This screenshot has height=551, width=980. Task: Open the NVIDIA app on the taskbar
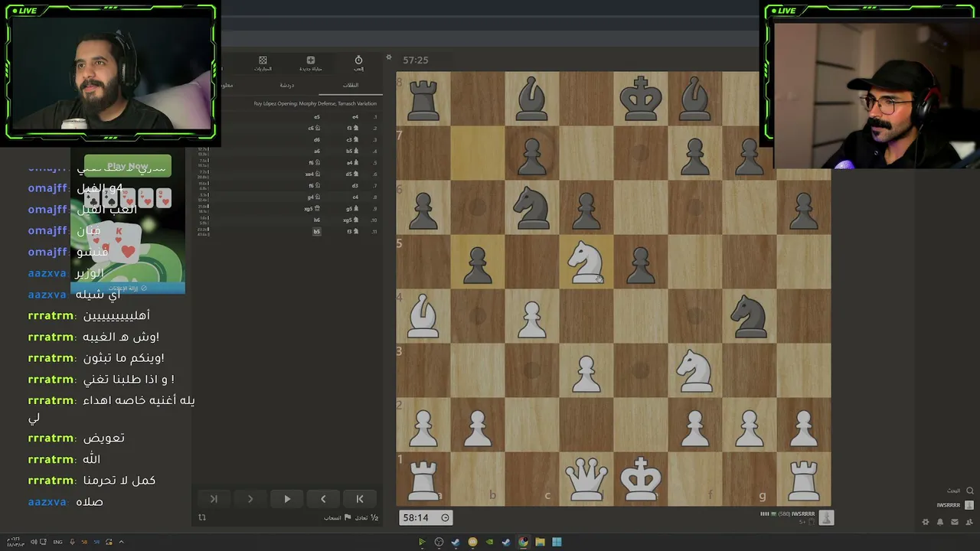pos(489,542)
